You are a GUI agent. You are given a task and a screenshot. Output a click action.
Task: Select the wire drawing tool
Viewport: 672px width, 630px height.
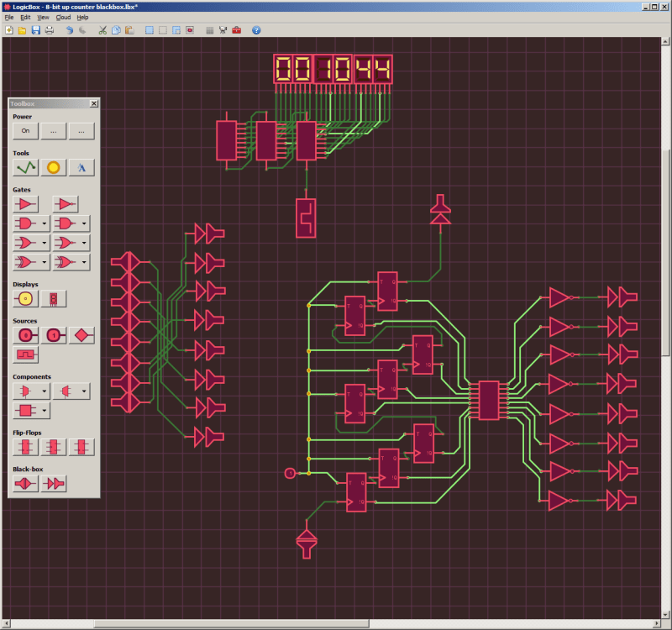[25, 168]
